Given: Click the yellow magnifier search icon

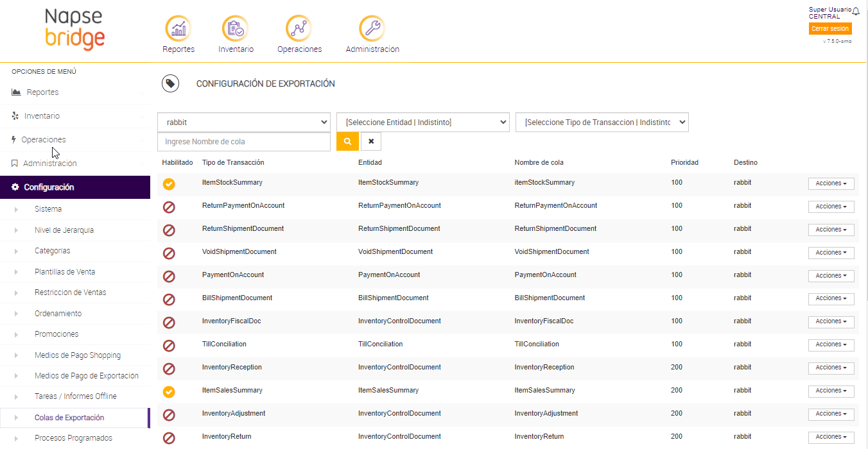Looking at the screenshot, I should 347,140.
